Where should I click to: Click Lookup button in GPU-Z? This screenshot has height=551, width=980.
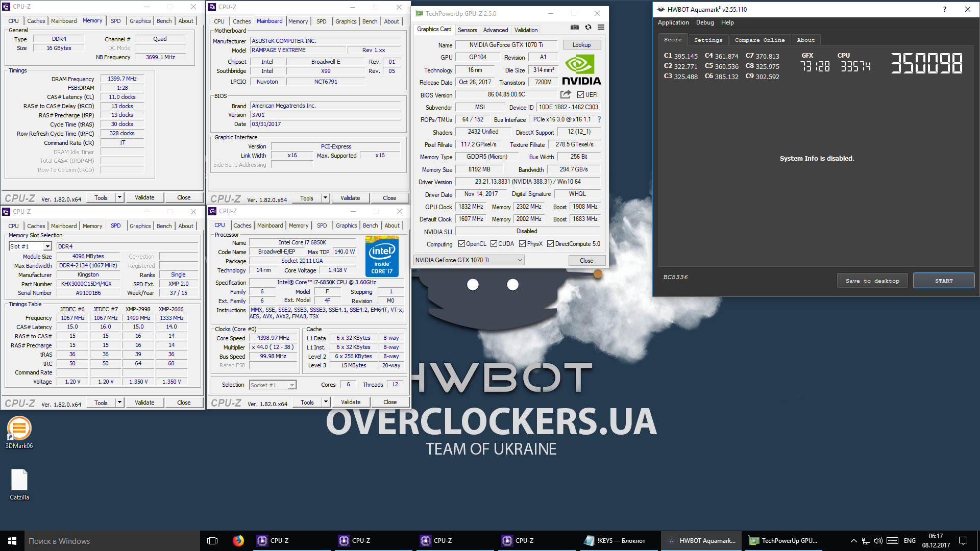581,45
